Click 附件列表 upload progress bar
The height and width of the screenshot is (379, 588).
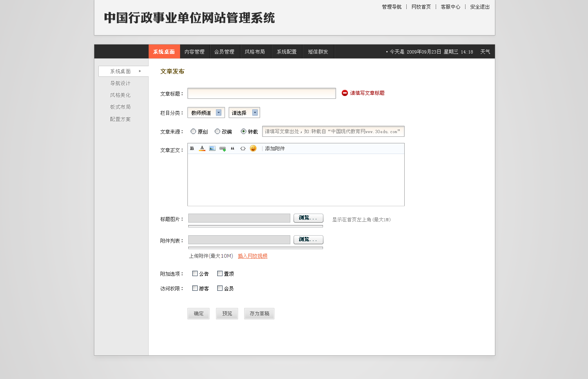pos(256,248)
